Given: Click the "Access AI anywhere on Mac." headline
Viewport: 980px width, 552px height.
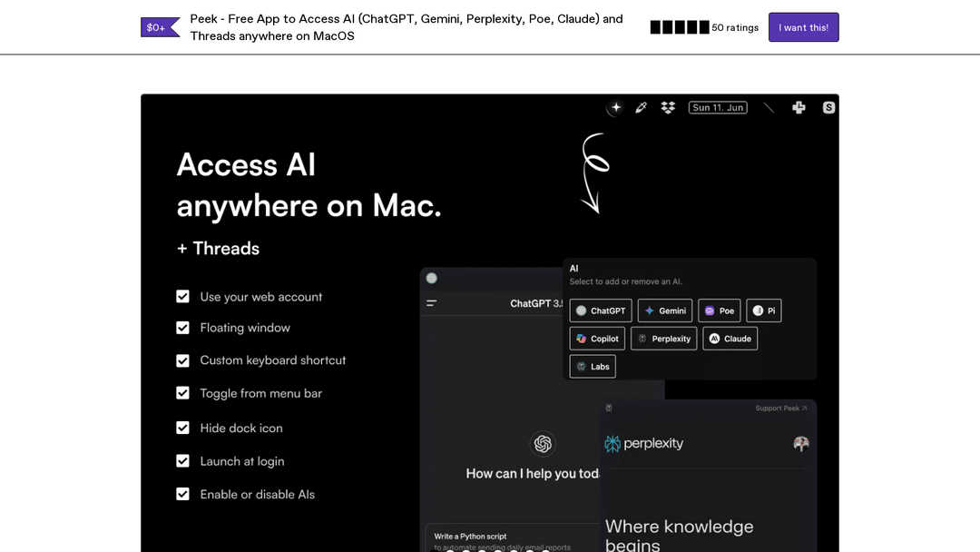Looking at the screenshot, I should pyautogui.click(x=309, y=185).
